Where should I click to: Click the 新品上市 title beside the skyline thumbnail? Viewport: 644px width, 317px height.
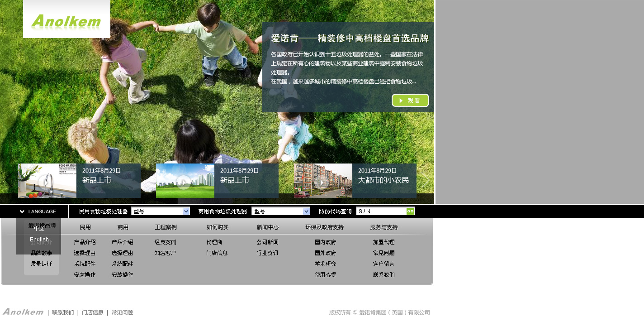click(235, 180)
